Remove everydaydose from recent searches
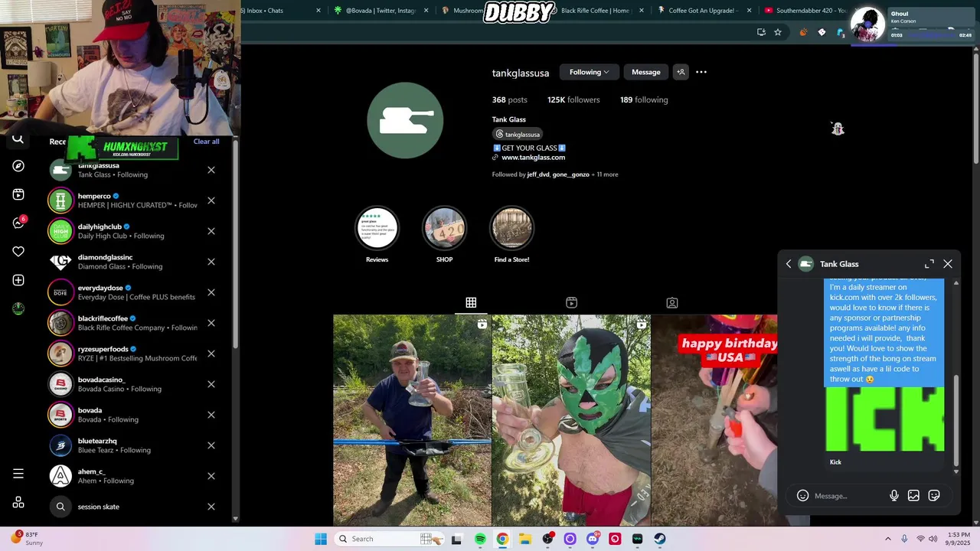The width and height of the screenshot is (980, 551). [211, 292]
